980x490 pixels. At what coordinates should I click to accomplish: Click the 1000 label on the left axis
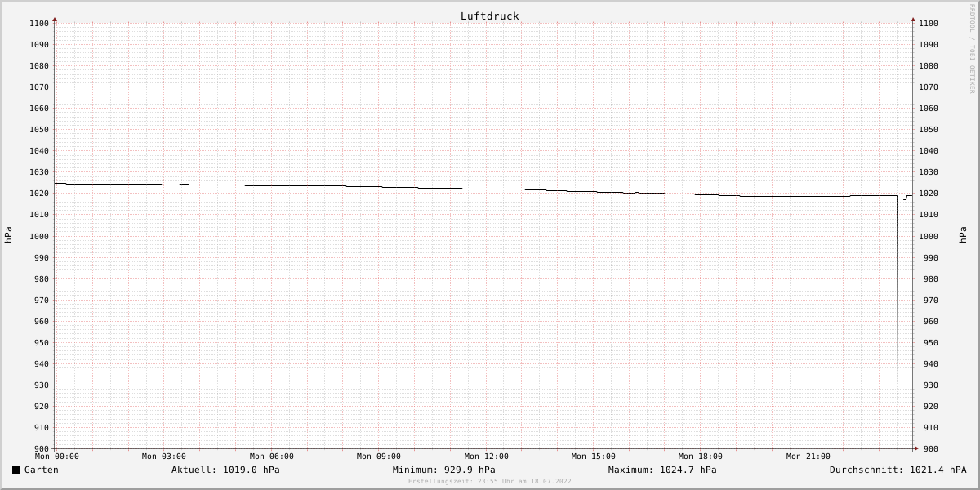click(x=39, y=236)
